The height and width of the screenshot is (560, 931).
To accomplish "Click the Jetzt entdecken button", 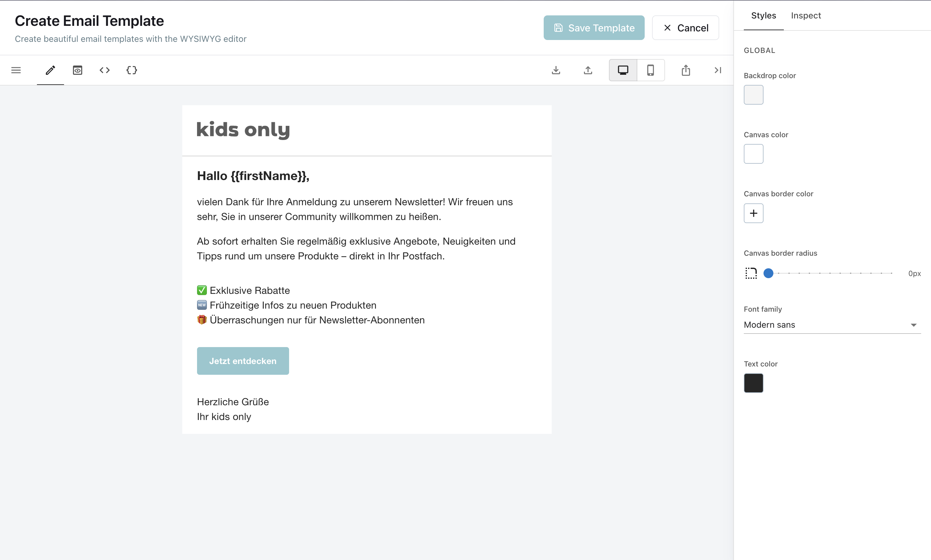I will pyautogui.click(x=243, y=360).
